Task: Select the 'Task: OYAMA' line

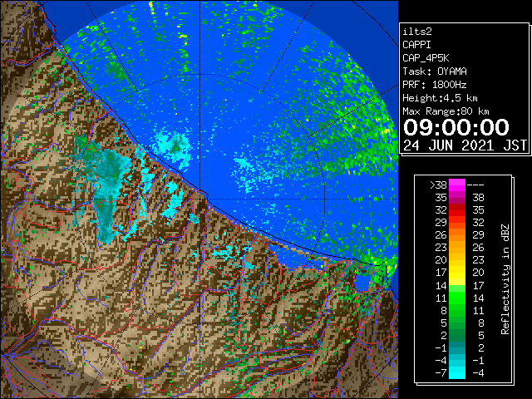Action: click(435, 71)
